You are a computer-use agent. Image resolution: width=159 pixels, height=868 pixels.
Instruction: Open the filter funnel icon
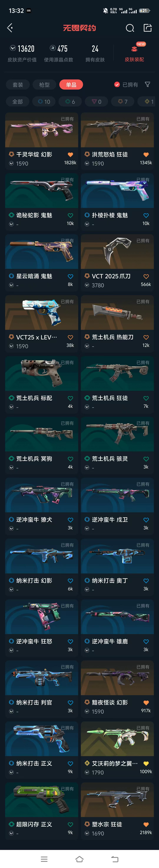coord(148,85)
